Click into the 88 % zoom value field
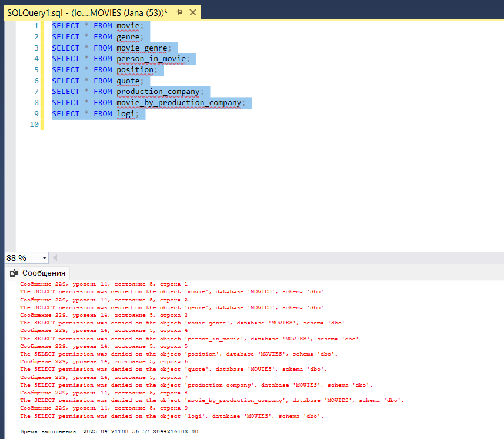 coord(22,258)
